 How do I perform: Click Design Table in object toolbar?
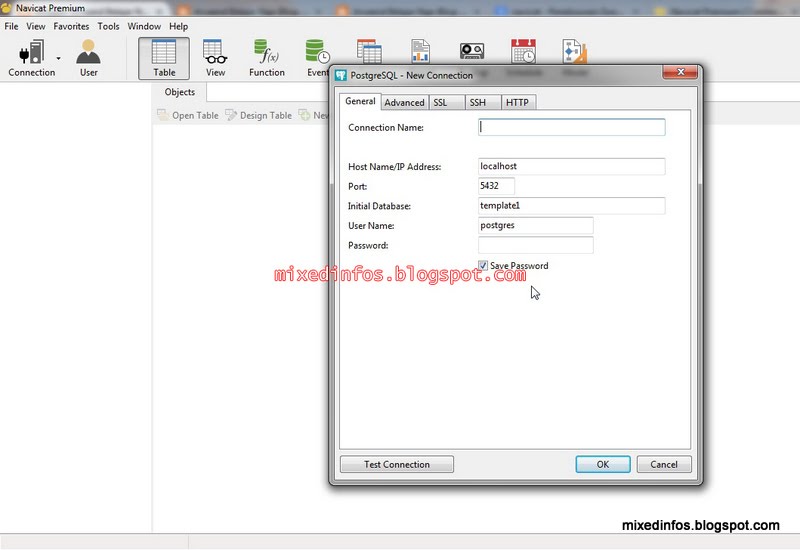[259, 115]
